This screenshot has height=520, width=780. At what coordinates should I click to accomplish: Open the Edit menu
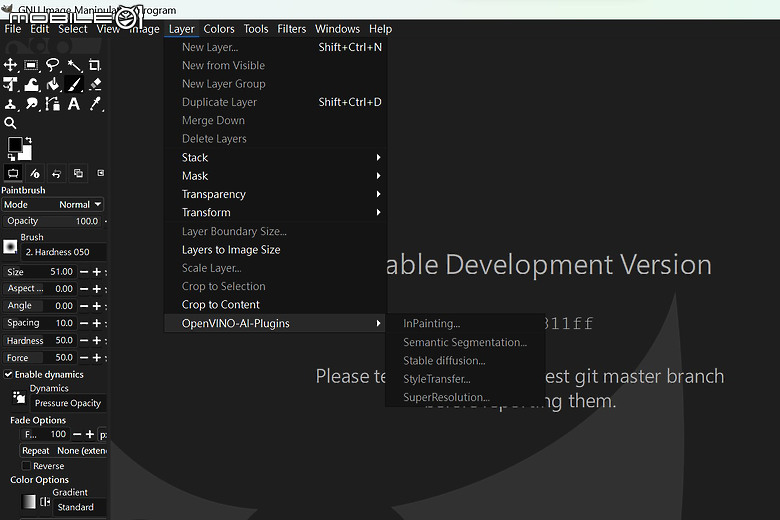click(39, 29)
